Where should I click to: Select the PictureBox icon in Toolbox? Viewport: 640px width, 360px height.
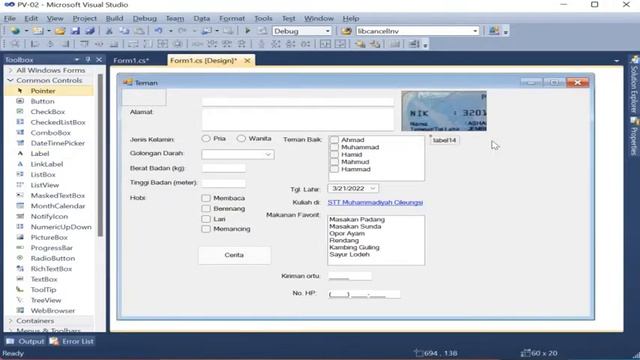click(20, 237)
